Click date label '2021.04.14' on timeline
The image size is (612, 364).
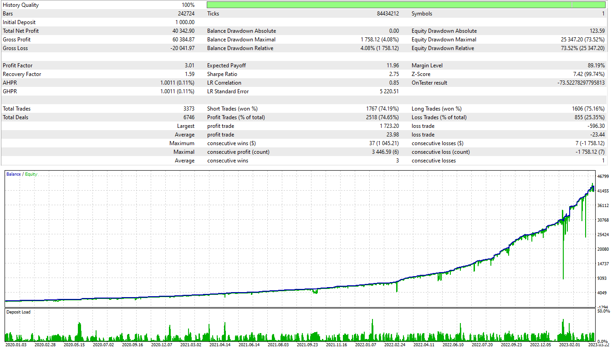pyautogui.click(x=220, y=345)
